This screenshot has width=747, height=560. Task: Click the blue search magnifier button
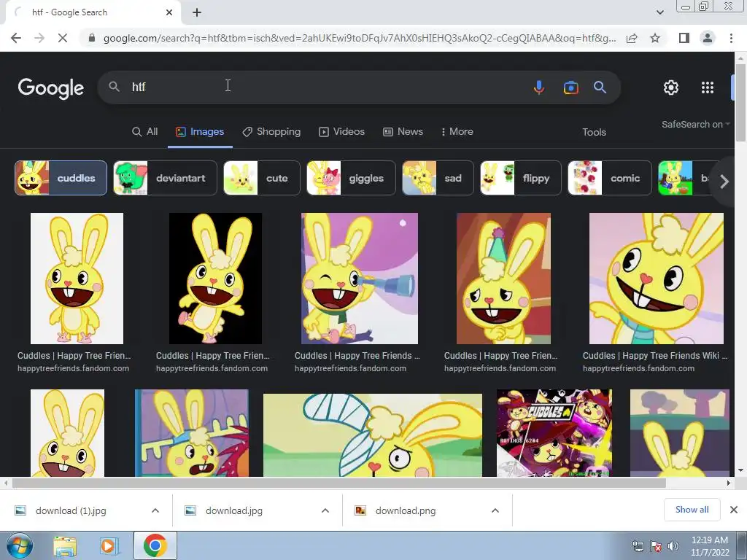600,87
